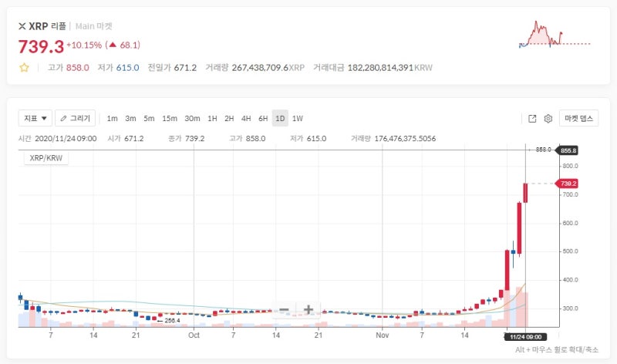Open the 마켓 뎁스 market depth view
The width and height of the screenshot is (617, 364).
point(579,118)
